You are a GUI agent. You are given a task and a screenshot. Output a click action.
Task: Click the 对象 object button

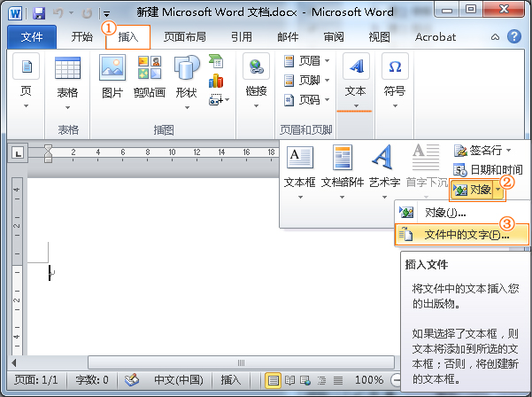click(472, 190)
